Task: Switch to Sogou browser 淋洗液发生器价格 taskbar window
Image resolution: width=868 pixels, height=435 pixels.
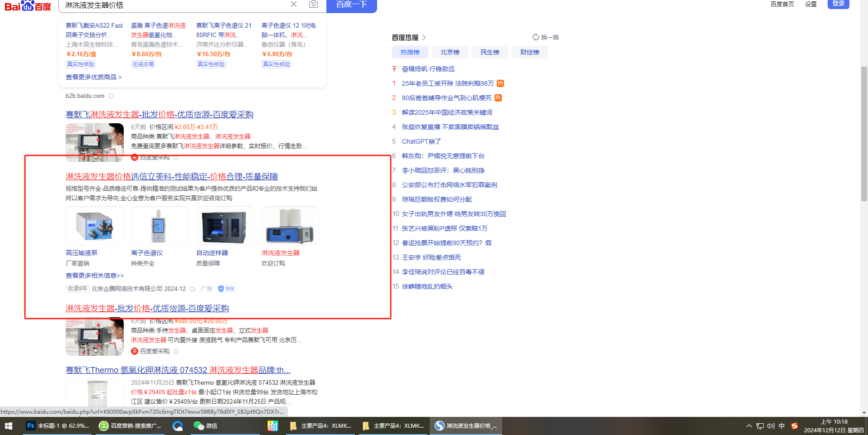Action: [466, 426]
